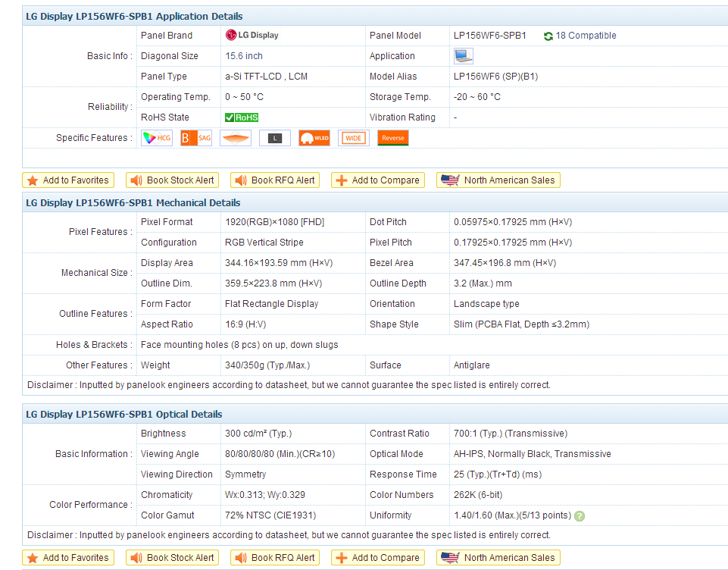Click the Symmetry viewing direction value
728x570 pixels.
(245, 474)
